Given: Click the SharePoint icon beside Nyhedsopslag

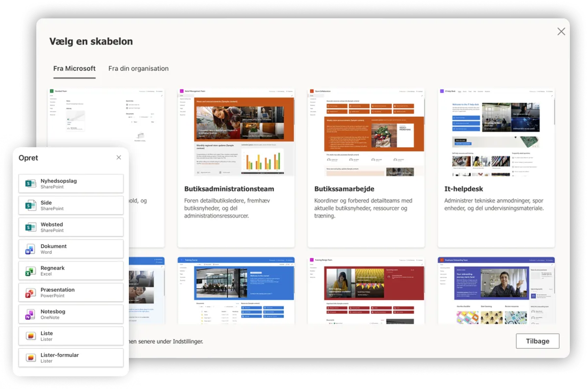Looking at the screenshot, I should (x=30, y=183).
